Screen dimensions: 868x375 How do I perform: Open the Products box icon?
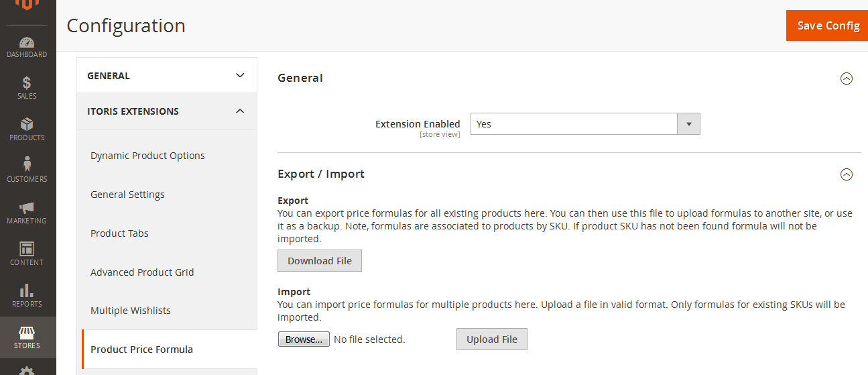click(27, 125)
